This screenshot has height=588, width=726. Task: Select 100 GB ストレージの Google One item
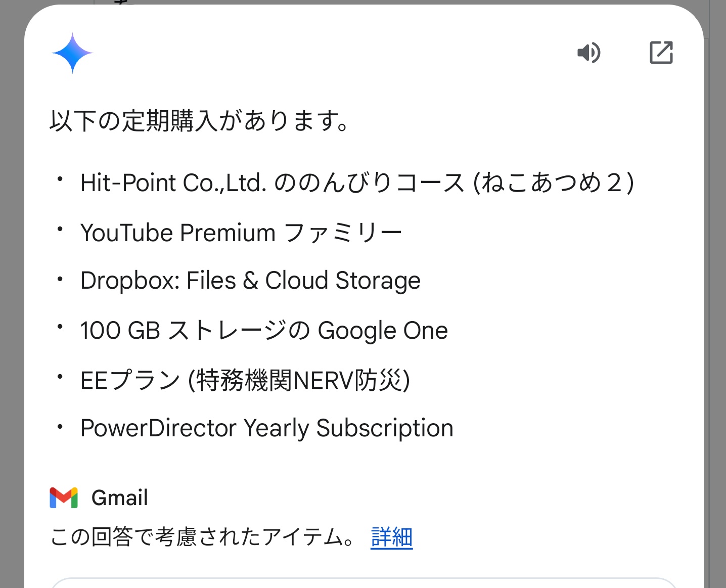tap(264, 331)
